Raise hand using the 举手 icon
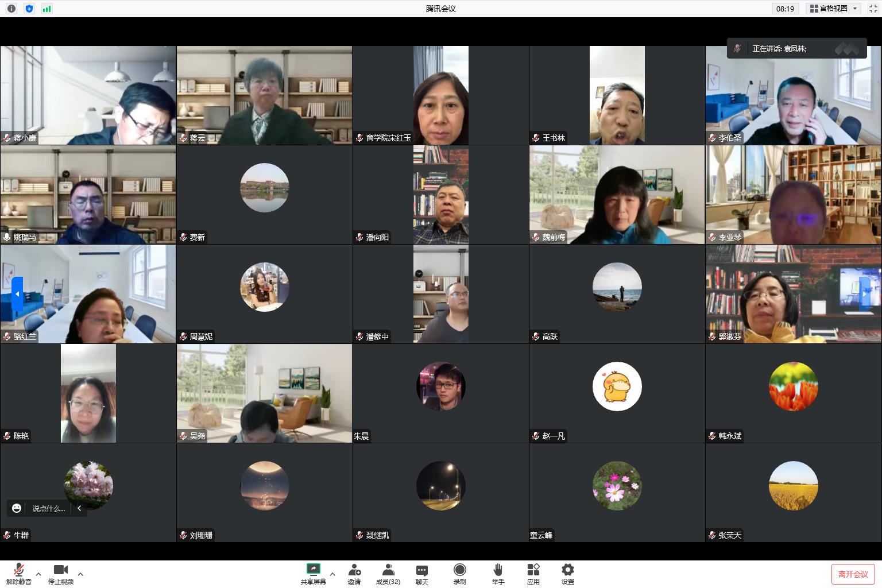The width and height of the screenshot is (882, 588). pyautogui.click(x=498, y=574)
